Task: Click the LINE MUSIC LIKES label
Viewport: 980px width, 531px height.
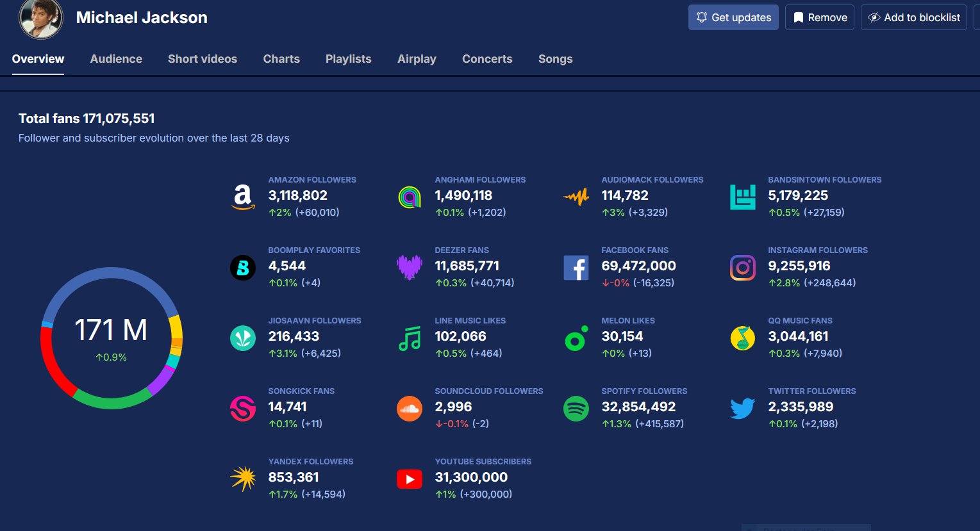Action: pos(470,320)
